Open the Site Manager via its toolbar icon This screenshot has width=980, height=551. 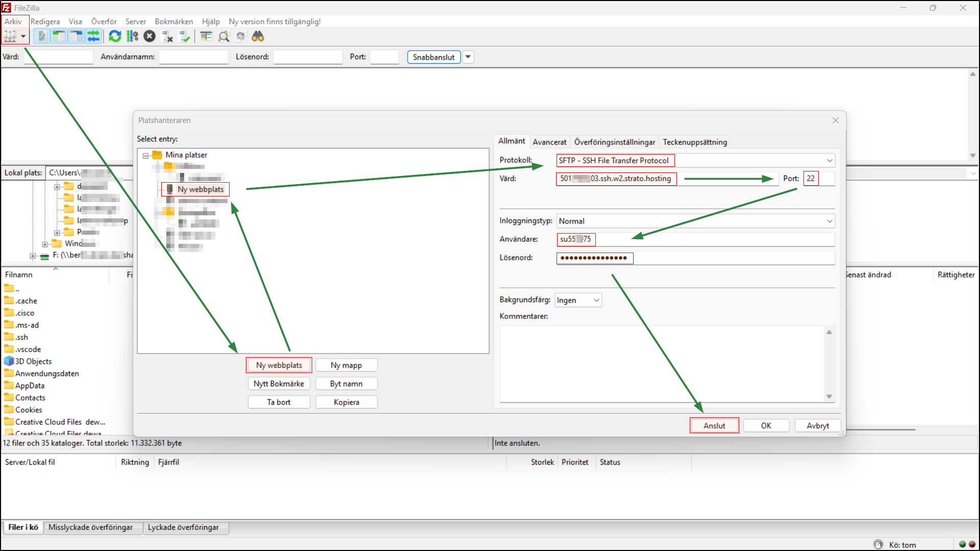click(x=10, y=36)
